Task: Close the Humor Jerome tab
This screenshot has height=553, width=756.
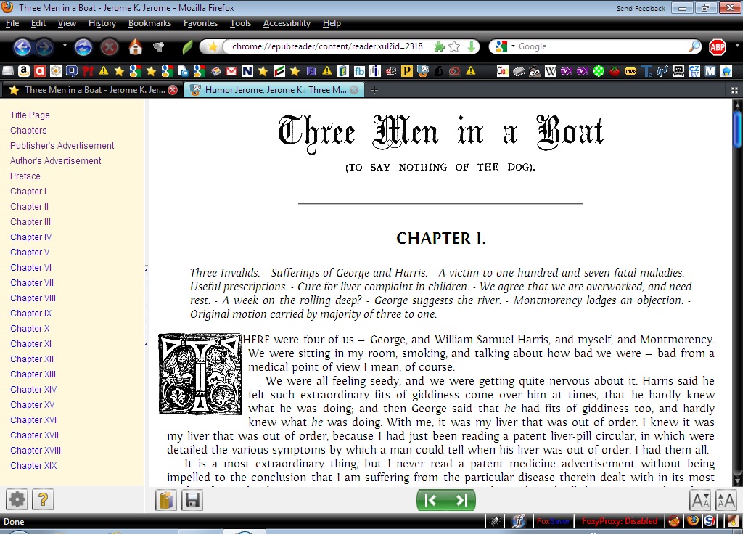Action: (354, 90)
